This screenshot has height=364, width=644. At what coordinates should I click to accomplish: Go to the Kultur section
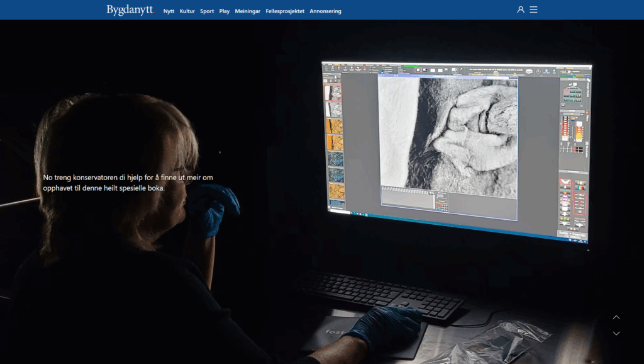click(x=187, y=11)
